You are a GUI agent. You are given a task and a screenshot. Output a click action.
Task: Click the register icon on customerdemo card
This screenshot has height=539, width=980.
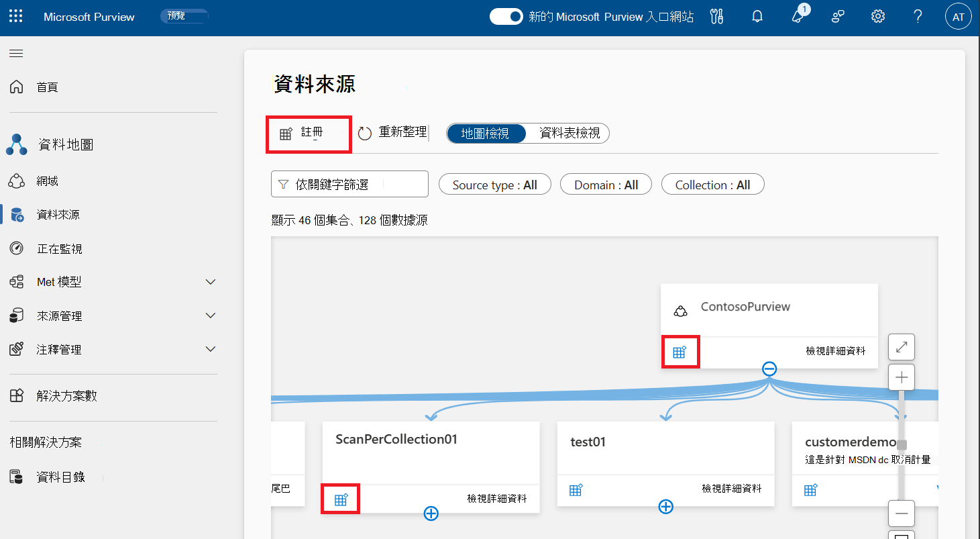tap(810, 490)
